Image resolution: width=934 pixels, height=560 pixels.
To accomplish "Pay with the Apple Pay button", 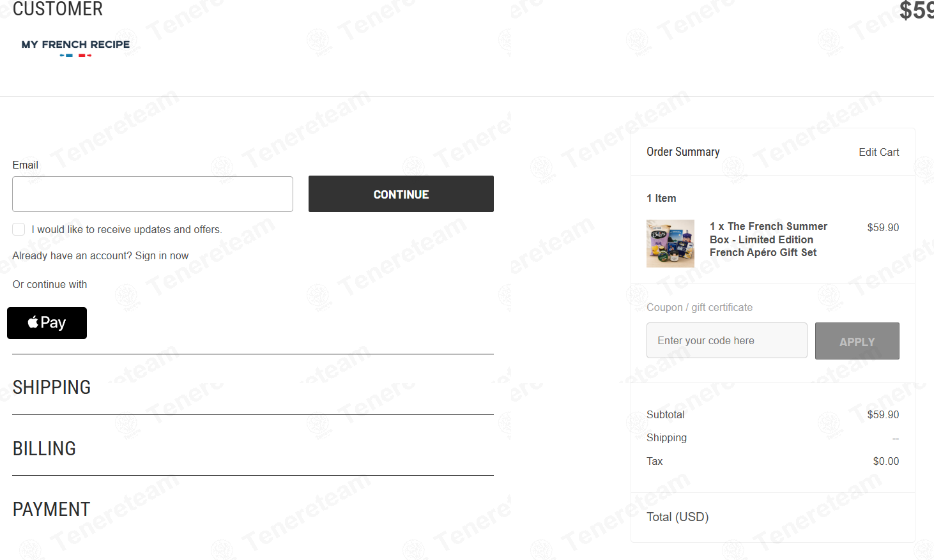I will [x=47, y=323].
